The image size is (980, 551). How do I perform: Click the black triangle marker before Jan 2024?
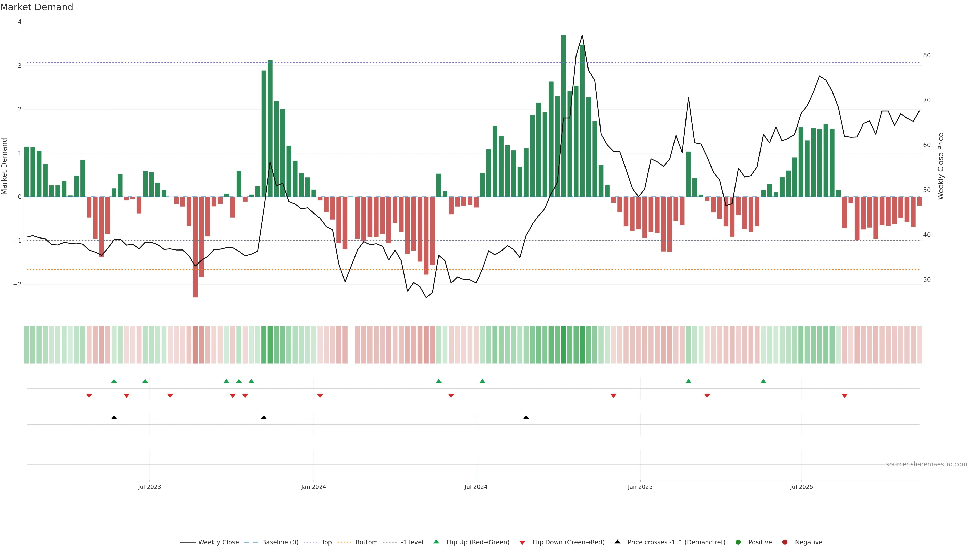click(264, 418)
